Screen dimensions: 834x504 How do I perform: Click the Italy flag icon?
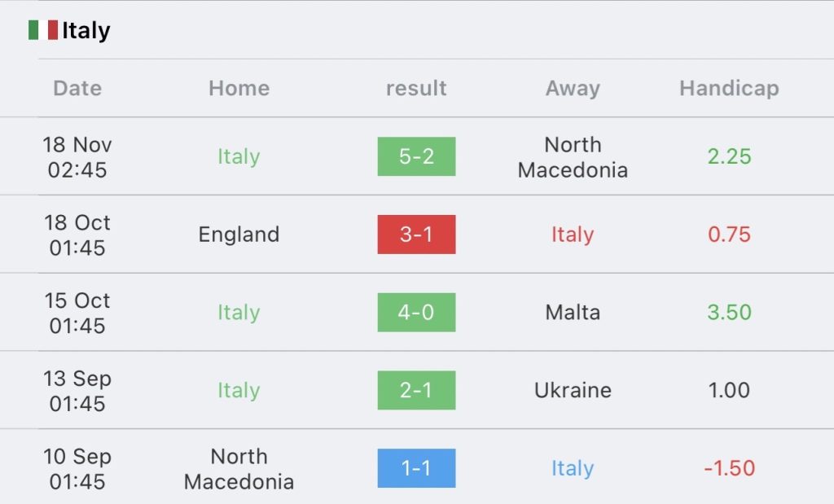(x=43, y=30)
